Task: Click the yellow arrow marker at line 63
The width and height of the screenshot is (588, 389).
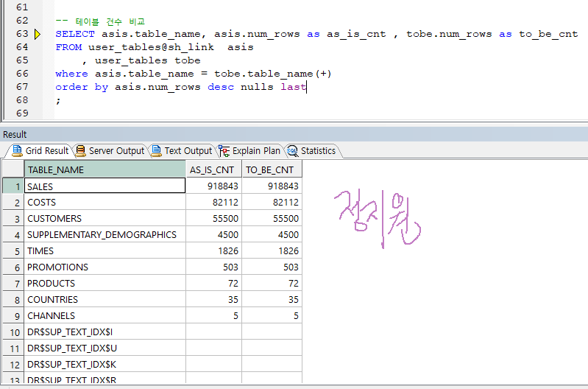Action: coord(38,34)
